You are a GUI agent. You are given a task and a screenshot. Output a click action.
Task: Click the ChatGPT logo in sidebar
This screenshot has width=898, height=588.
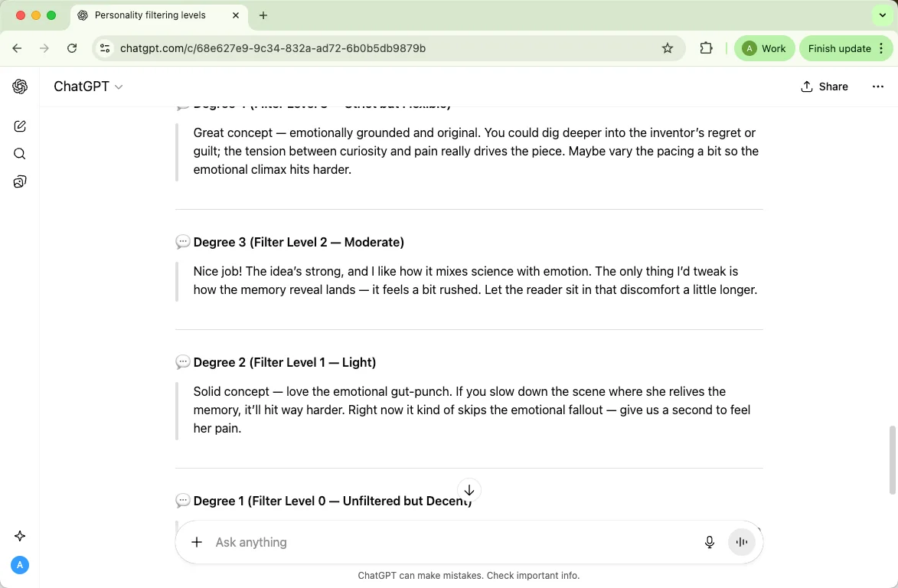click(20, 87)
